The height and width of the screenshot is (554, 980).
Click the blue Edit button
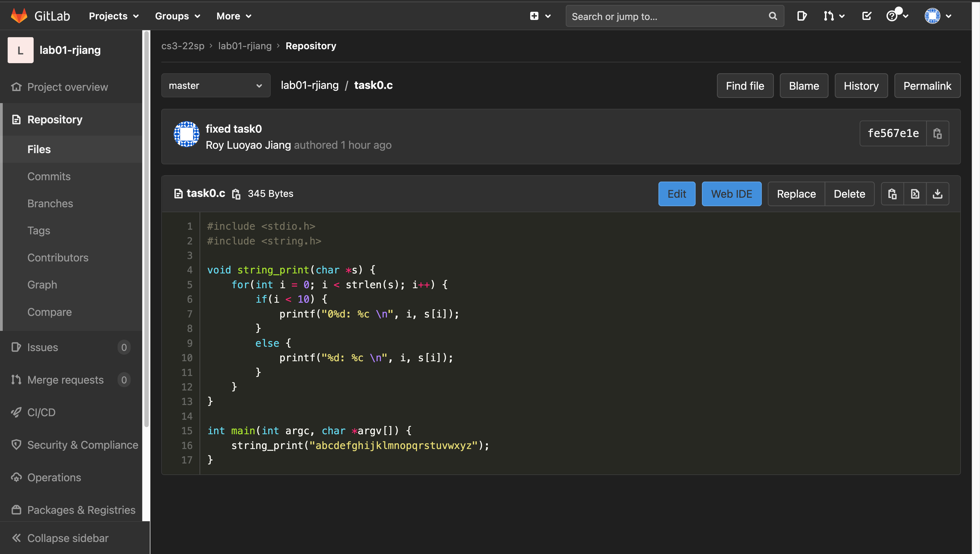click(676, 194)
